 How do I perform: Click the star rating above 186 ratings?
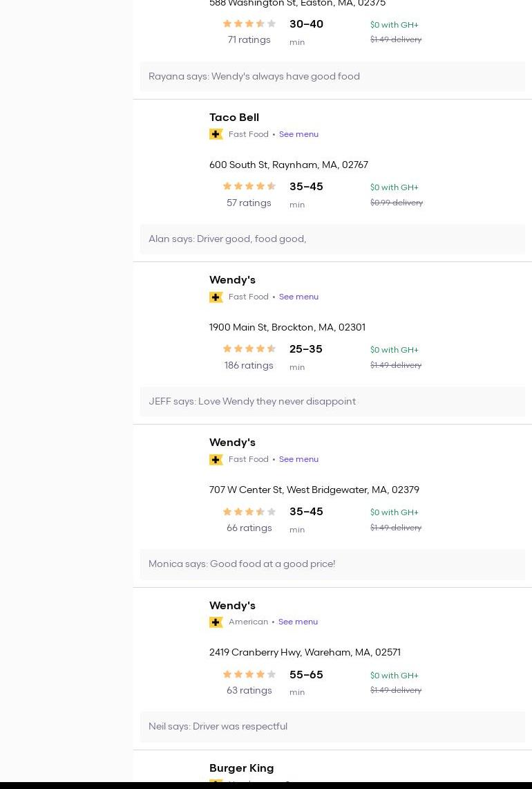click(x=249, y=349)
